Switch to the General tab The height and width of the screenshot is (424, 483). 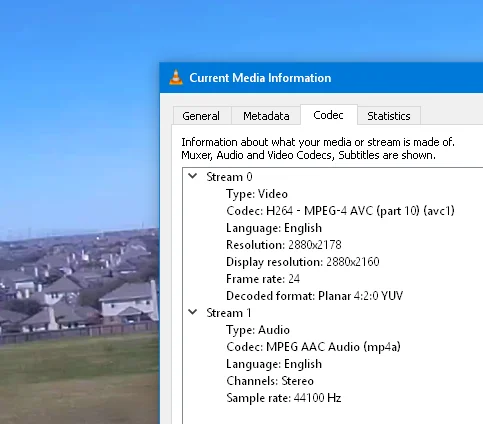point(201,116)
